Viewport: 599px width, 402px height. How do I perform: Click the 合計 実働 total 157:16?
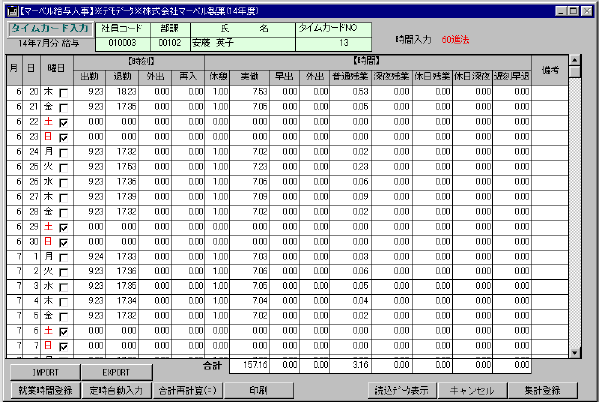tap(249, 365)
